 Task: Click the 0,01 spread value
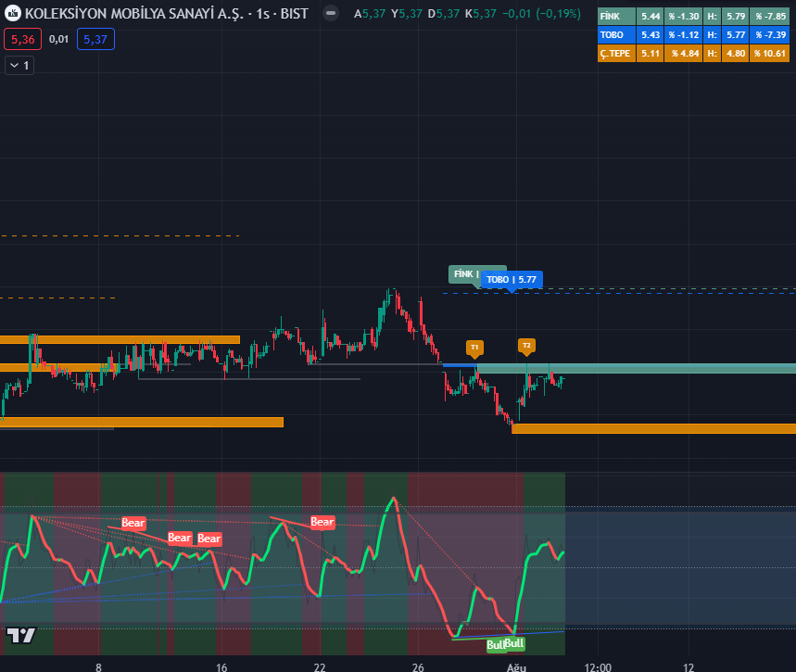tap(59, 39)
